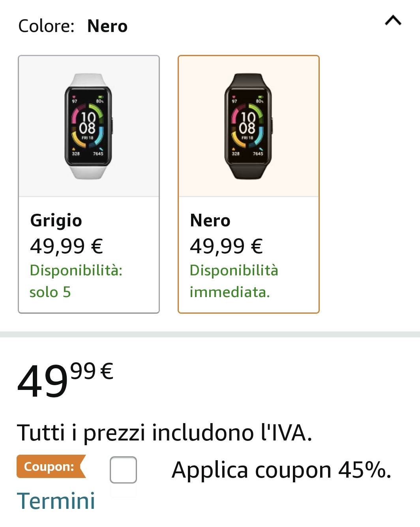Click the grey separator bar below options
Screen dimensions: 420x527
[x=210, y=334]
